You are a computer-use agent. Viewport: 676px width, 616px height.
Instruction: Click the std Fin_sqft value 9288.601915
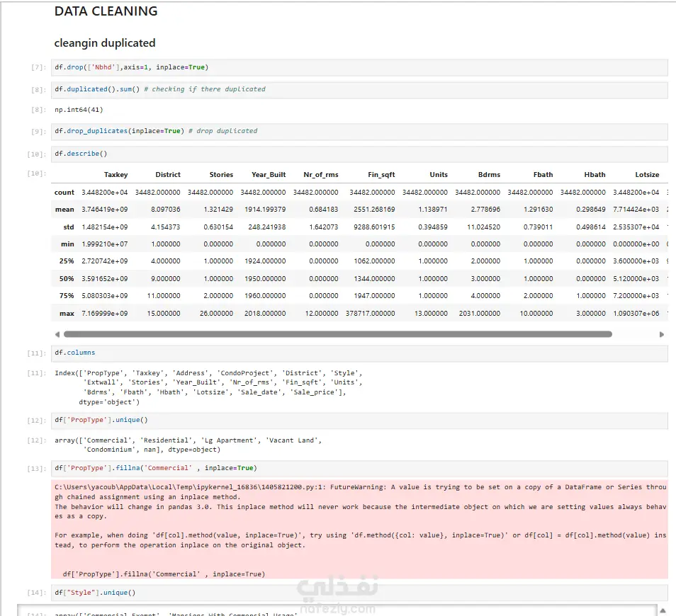click(374, 227)
